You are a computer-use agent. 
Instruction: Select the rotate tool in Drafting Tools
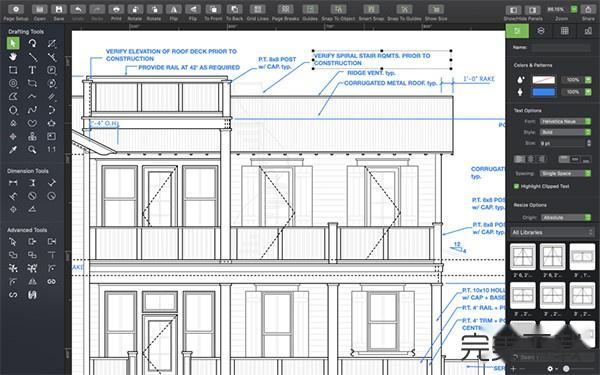pos(33,43)
